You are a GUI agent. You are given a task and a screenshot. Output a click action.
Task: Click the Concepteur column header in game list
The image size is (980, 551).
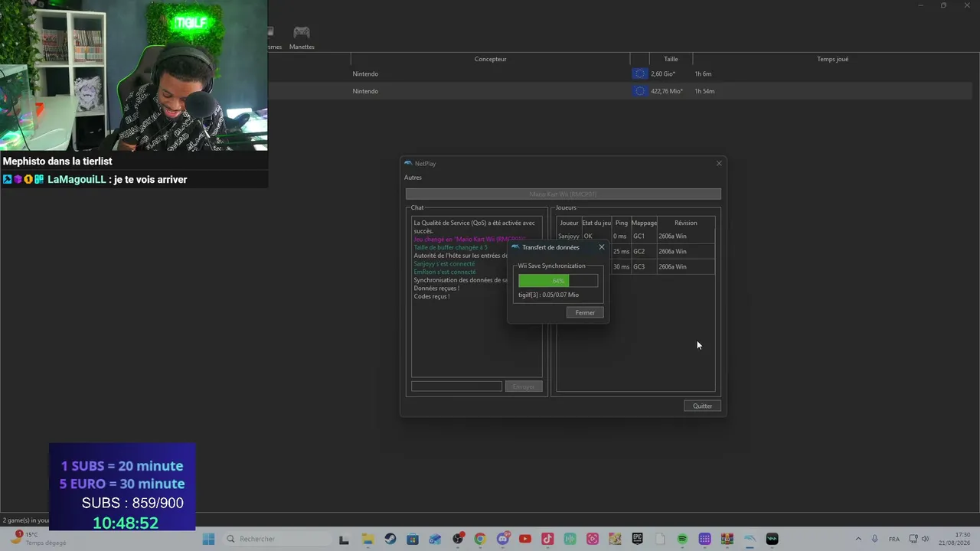pyautogui.click(x=490, y=59)
